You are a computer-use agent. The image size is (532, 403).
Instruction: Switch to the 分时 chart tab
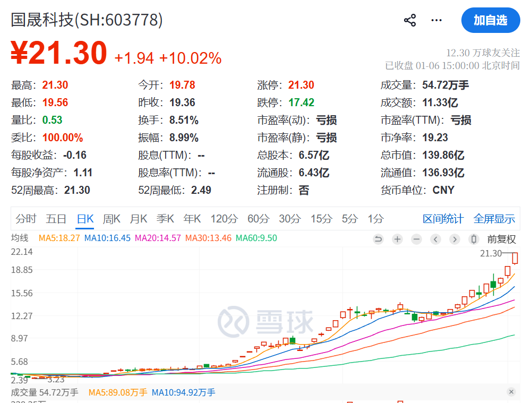click(26, 219)
